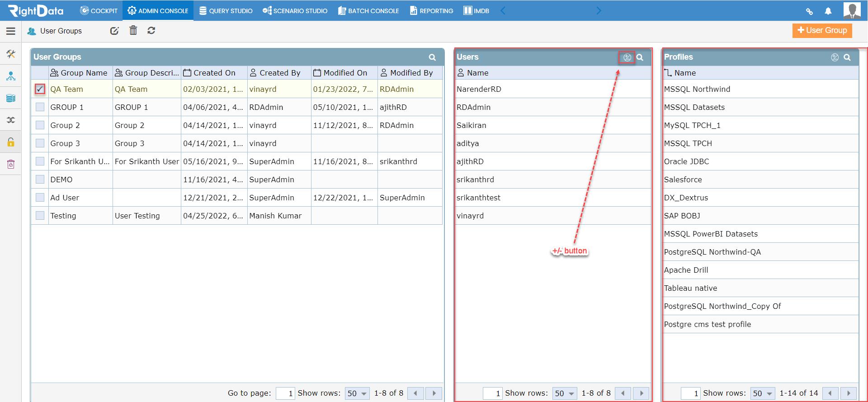Open Show rows dropdown in Profiles panel
The image size is (868, 402).
tap(763, 393)
